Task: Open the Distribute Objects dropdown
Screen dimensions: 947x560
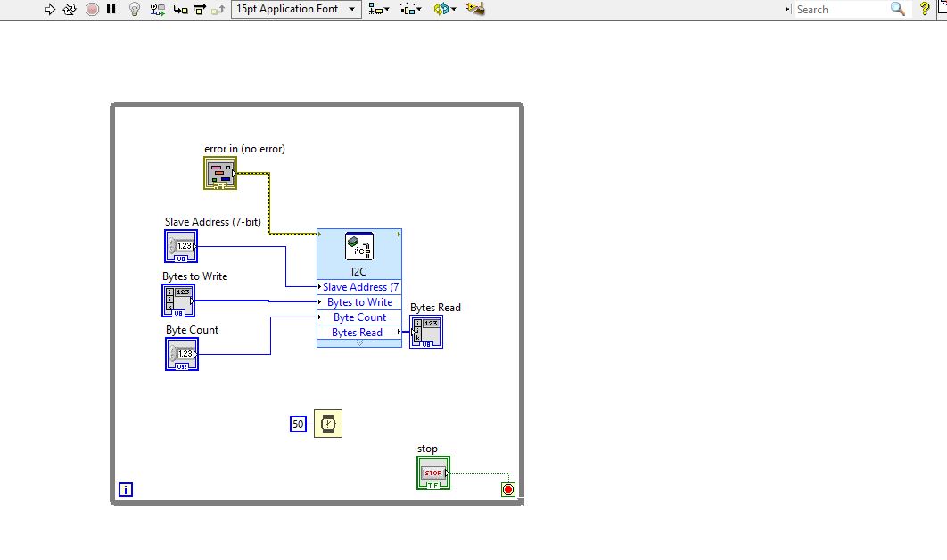Action: (x=411, y=9)
